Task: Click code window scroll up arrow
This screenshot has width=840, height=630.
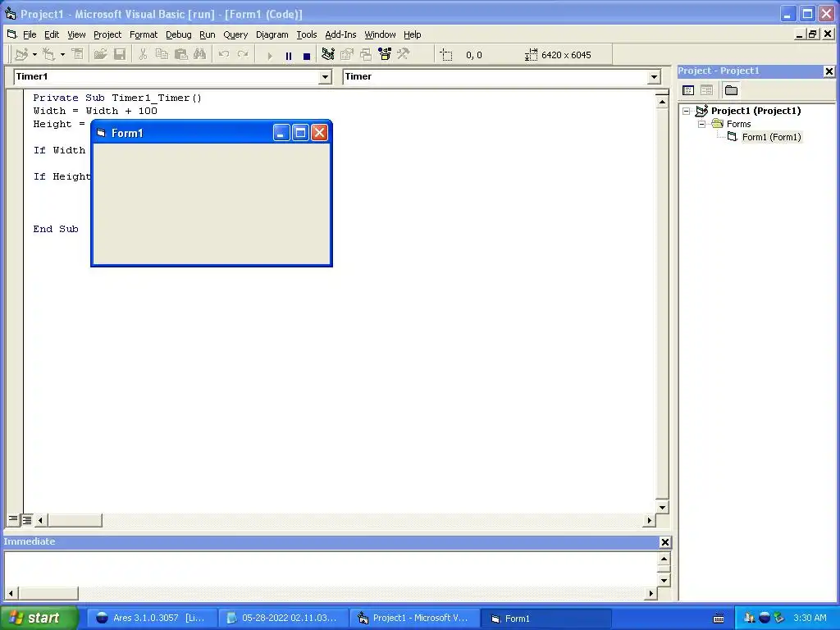Action: click(662, 102)
